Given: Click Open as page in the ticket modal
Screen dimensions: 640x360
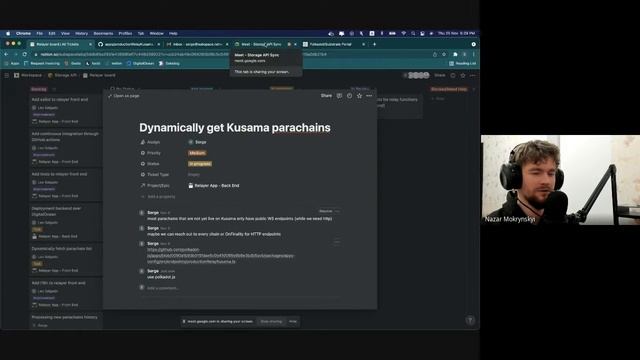Looking at the screenshot, I should pos(124,96).
